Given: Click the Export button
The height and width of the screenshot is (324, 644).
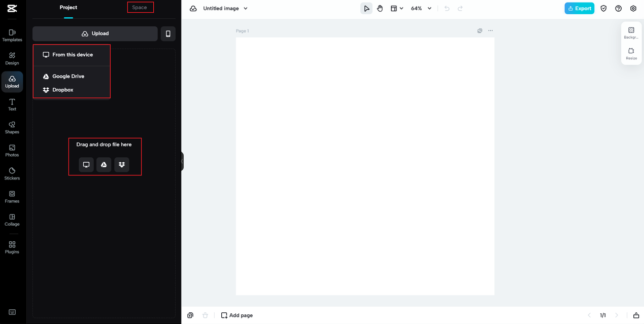Looking at the screenshot, I should point(580,9).
